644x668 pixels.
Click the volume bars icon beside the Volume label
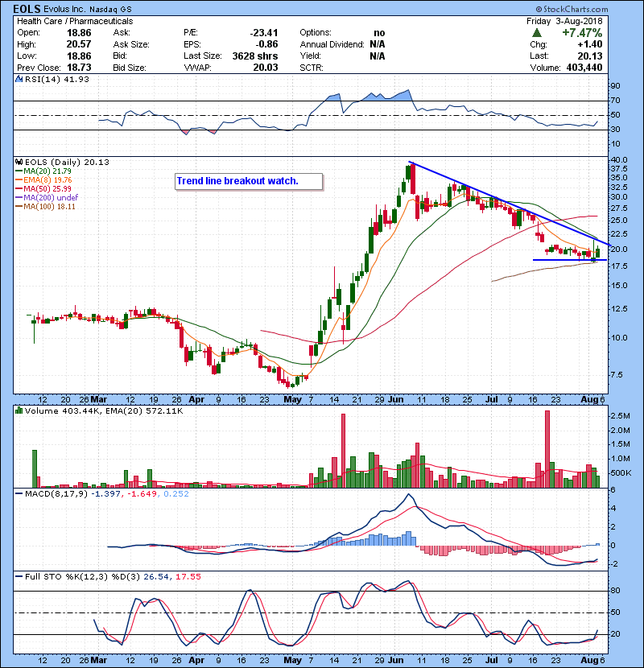19,410
